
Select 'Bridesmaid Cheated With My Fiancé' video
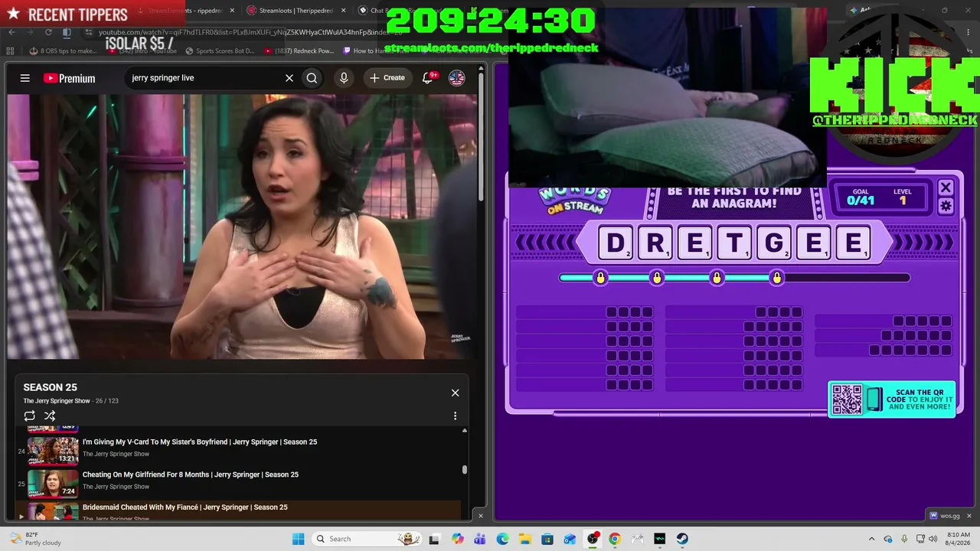point(185,507)
